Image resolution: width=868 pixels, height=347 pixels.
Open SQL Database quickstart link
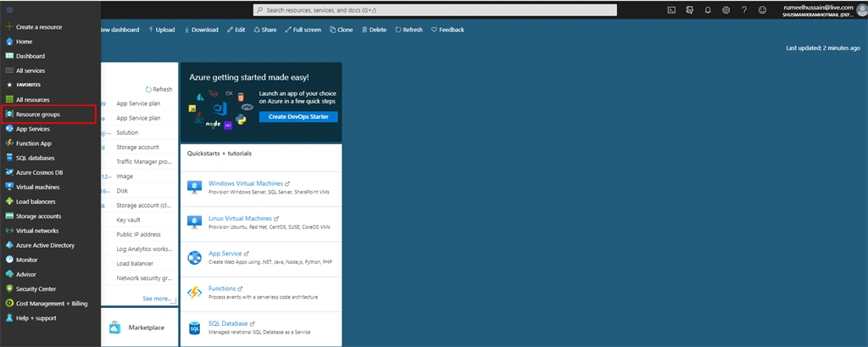[x=228, y=323]
